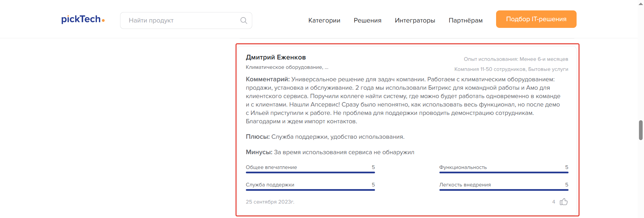
Task: Click the 'Подбор IT-решения' button
Action: (536, 19)
